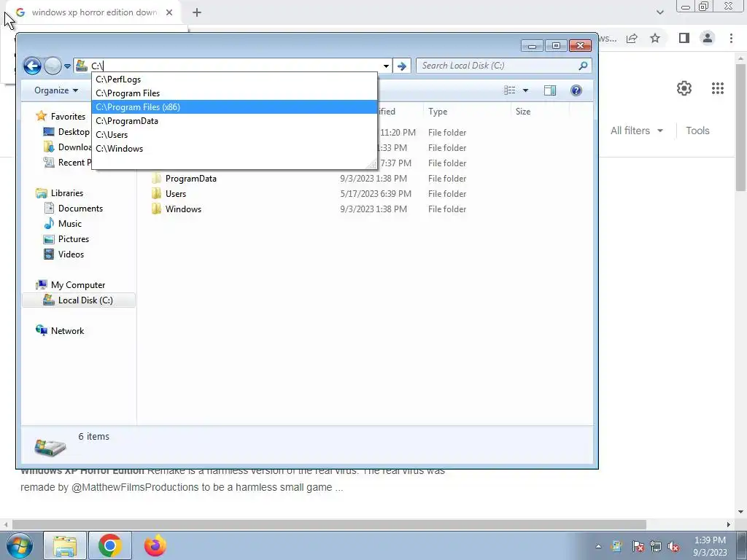Image resolution: width=747 pixels, height=560 pixels.
Task: Select C:\Users suggestion
Action: tap(234, 135)
